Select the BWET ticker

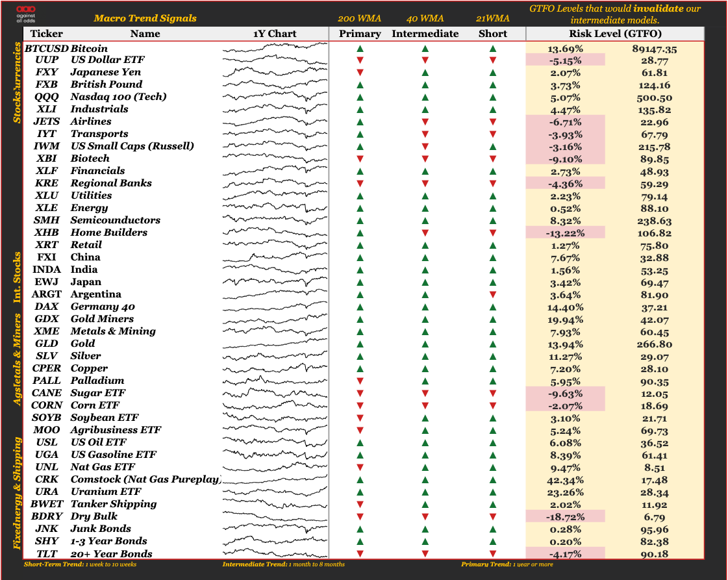click(46, 504)
